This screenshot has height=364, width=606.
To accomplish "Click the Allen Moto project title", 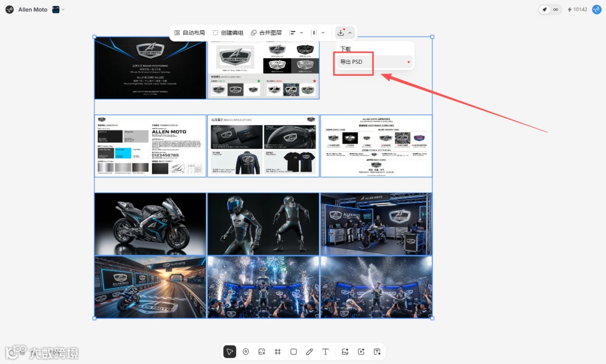I will pos(33,10).
